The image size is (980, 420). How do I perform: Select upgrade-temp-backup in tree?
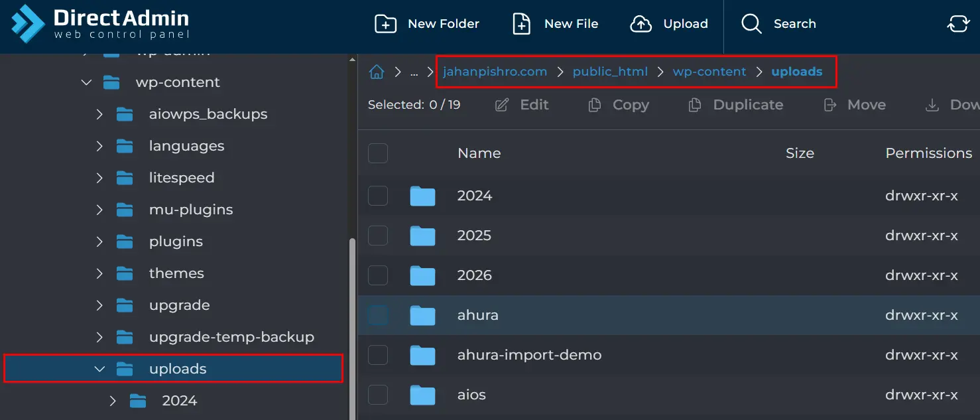[231, 337]
